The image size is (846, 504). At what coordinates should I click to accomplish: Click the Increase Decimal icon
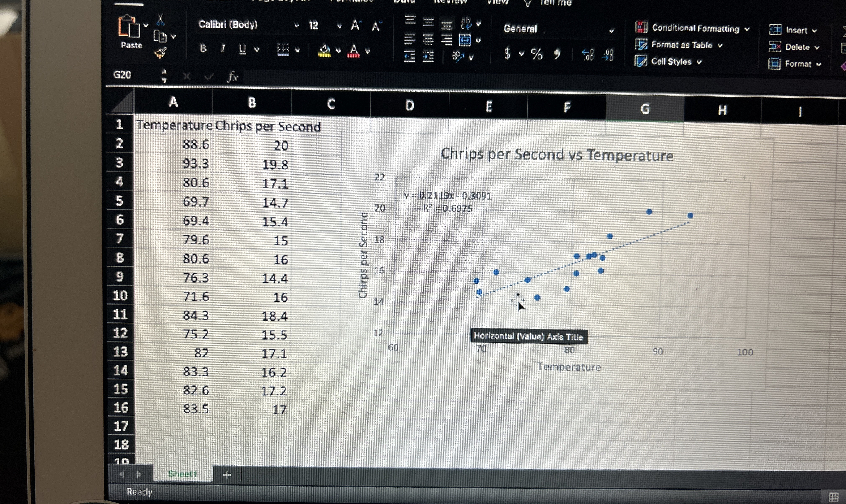tap(588, 55)
